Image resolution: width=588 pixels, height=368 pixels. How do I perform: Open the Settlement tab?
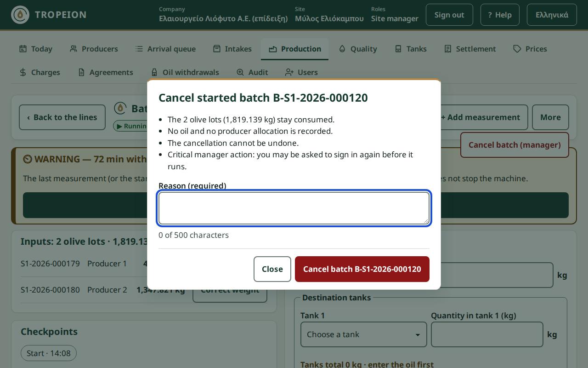click(470, 49)
